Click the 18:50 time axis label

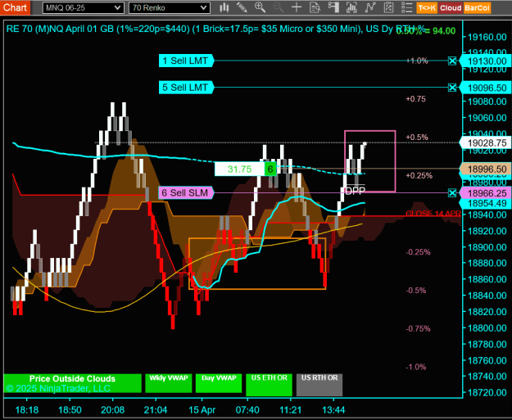tap(70, 410)
